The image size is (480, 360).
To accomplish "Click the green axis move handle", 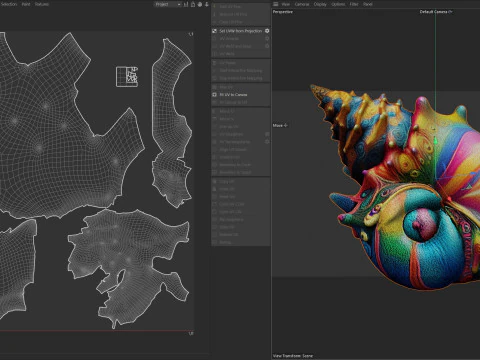I will pos(435,140).
